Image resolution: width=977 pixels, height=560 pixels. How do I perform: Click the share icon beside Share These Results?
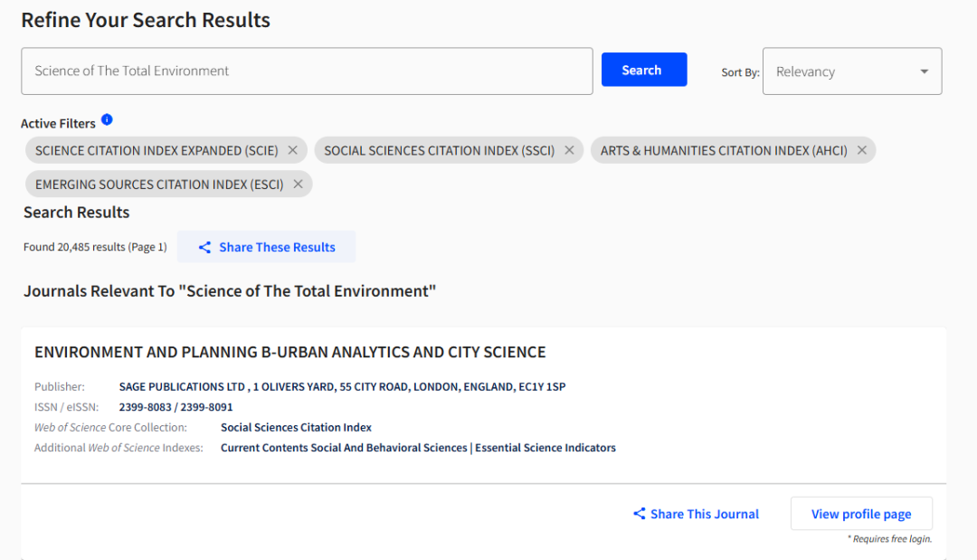tap(204, 247)
